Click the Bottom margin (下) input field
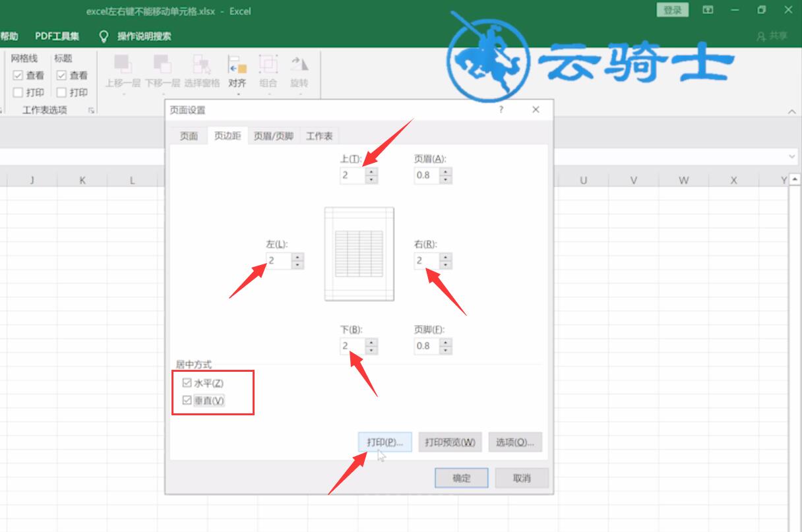802x532 pixels. tap(352, 345)
